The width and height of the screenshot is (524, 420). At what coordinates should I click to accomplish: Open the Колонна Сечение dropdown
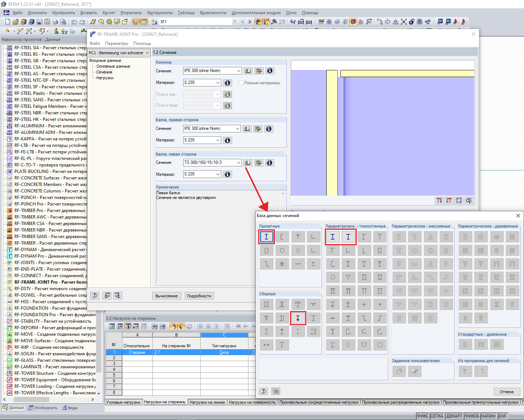(238, 71)
